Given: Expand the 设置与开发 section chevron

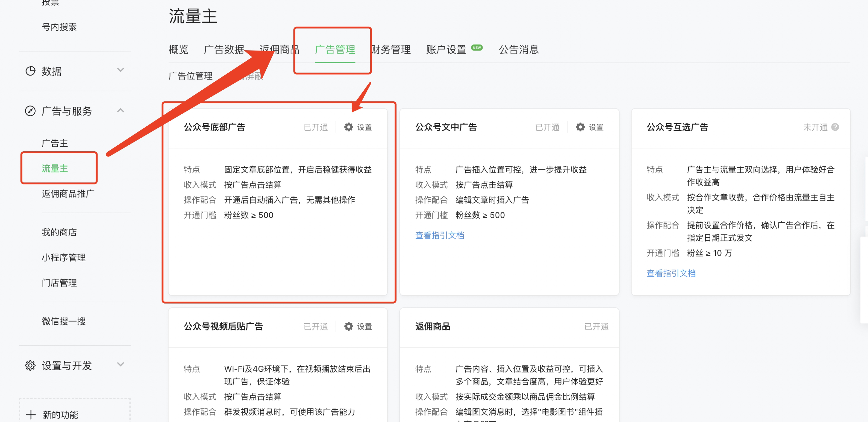Looking at the screenshot, I should pyautogui.click(x=120, y=364).
